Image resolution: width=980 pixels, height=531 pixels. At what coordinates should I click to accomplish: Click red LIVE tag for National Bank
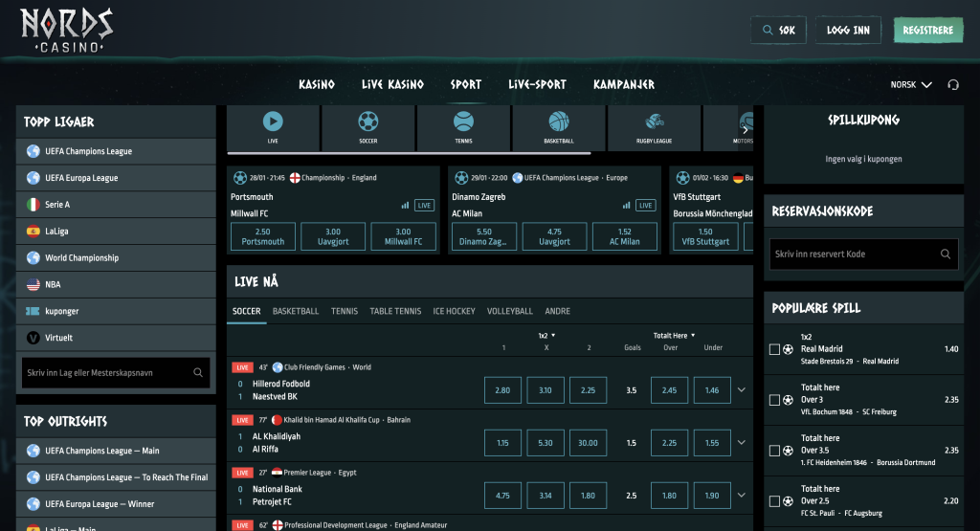pyautogui.click(x=242, y=473)
